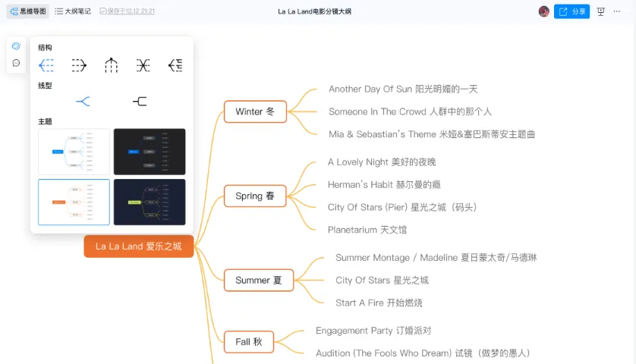The width and height of the screenshot is (636, 364).
Task: Open the style palette panel icon
Action: click(16, 45)
